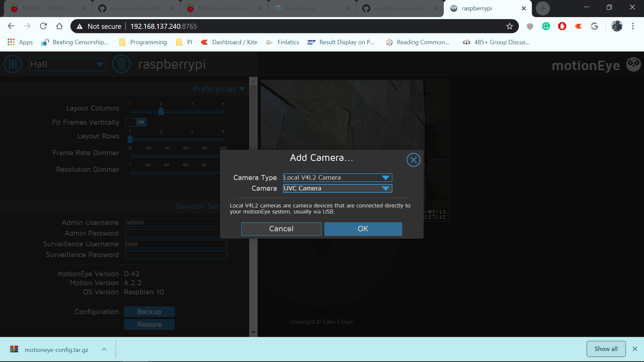The width and height of the screenshot is (644, 362).
Task: Switch to the first raspberrypi tab
Action: click(312, 8)
